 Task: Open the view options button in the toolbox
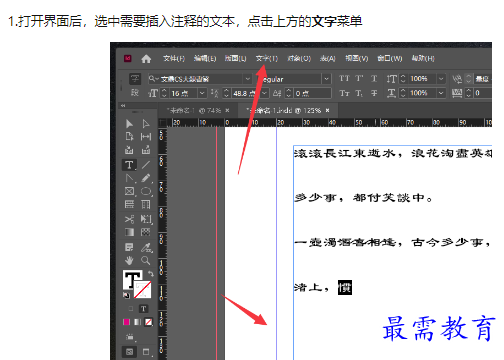point(130,337)
